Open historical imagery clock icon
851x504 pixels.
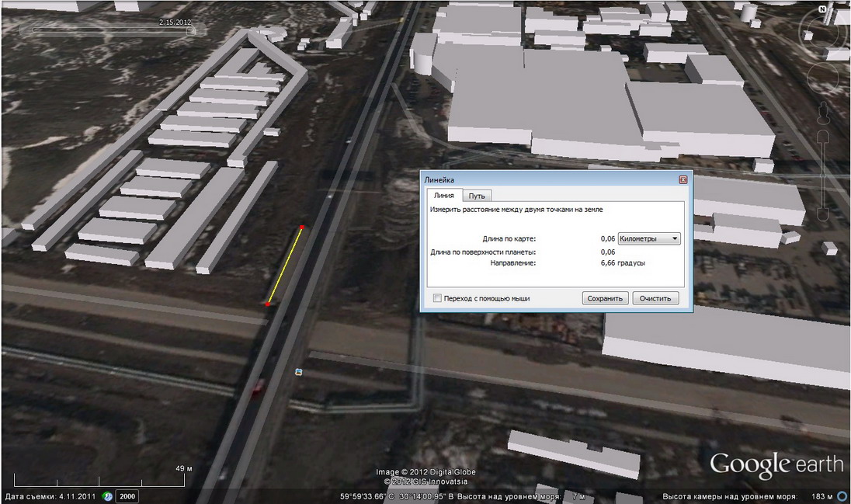click(x=109, y=495)
